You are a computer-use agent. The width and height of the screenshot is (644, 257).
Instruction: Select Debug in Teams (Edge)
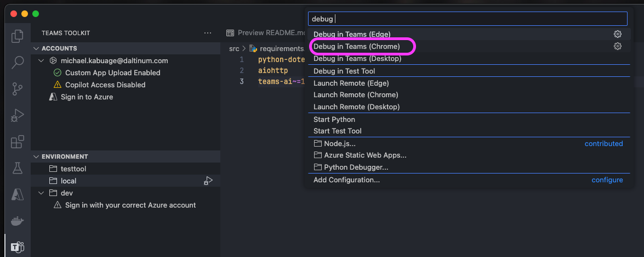[x=469, y=34]
